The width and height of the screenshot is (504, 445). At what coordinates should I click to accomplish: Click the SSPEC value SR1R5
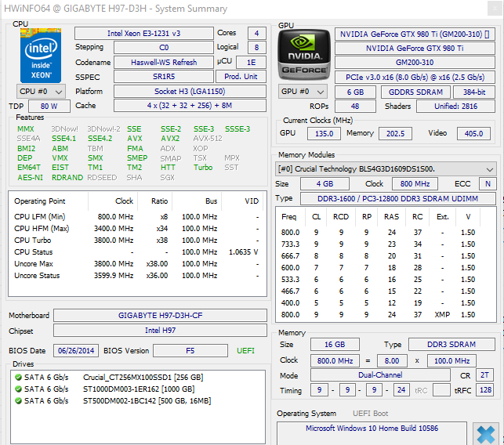[x=164, y=77]
